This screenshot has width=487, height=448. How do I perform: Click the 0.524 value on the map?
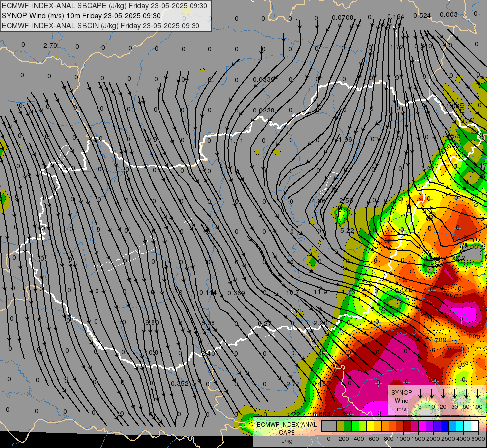pos(422,16)
